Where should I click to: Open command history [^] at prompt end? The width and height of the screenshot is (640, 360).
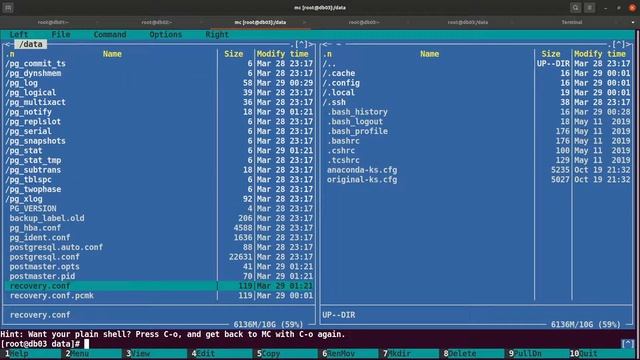pyautogui.click(x=628, y=344)
